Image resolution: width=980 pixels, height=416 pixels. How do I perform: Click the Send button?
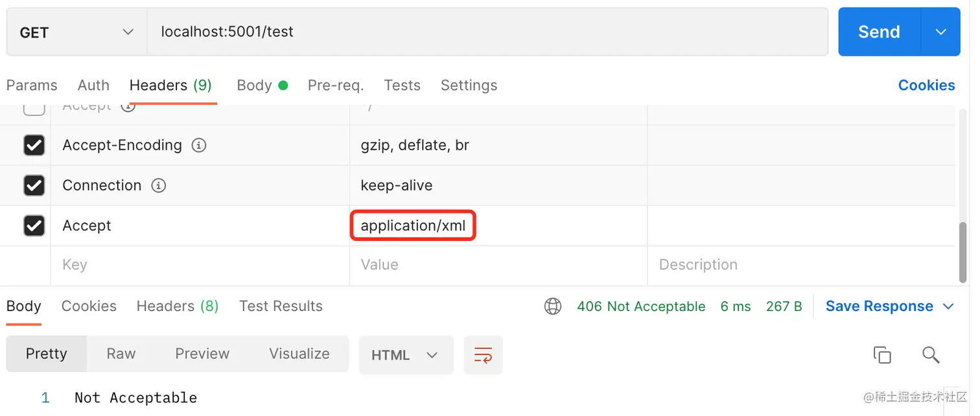click(879, 32)
